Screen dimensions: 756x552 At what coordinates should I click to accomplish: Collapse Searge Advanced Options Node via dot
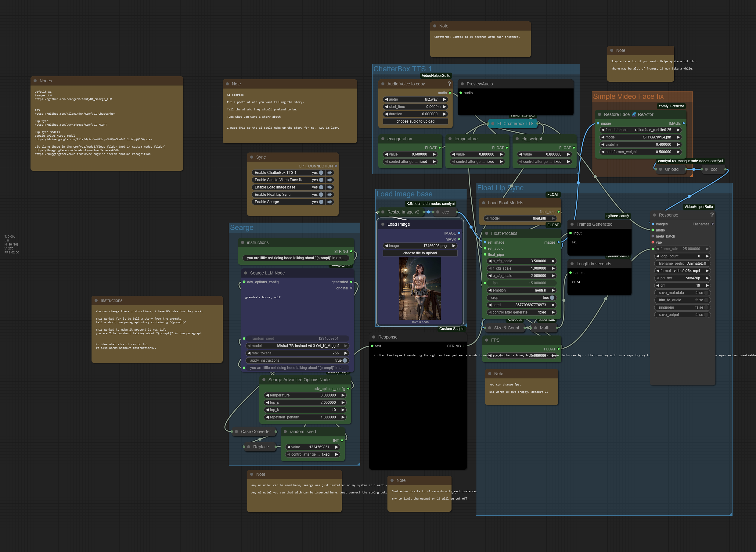[x=264, y=380]
